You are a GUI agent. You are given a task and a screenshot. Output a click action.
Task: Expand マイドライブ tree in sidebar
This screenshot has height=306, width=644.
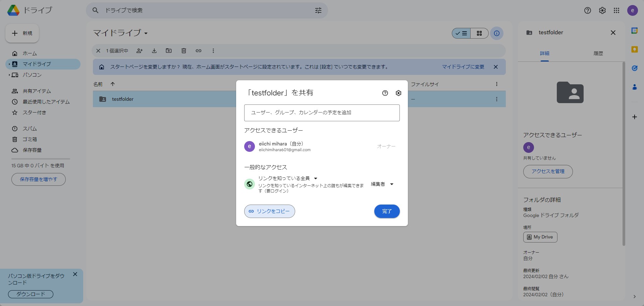click(x=9, y=64)
